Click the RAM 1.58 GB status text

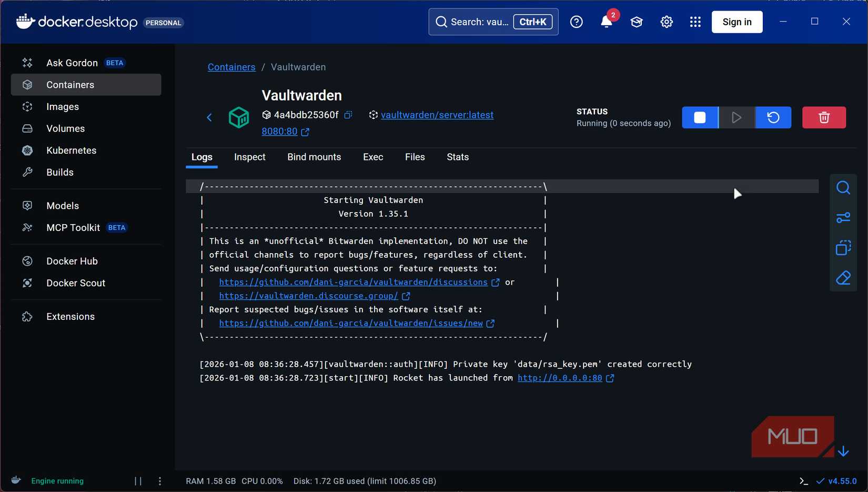[x=210, y=481]
